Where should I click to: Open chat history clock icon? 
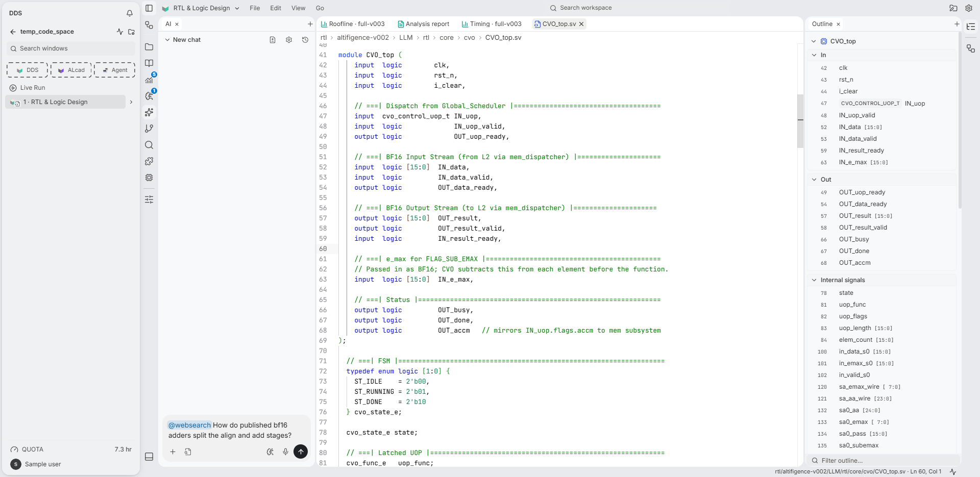305,40
